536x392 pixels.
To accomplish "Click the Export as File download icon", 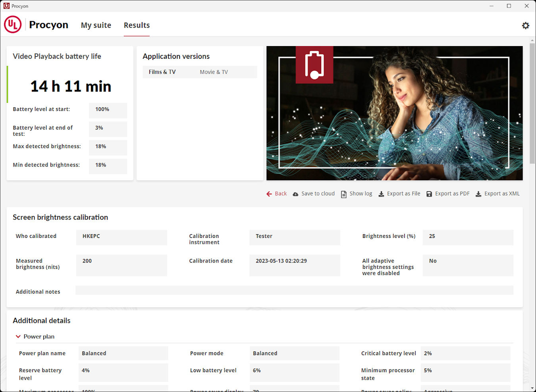I will click(x=381, y=194).
